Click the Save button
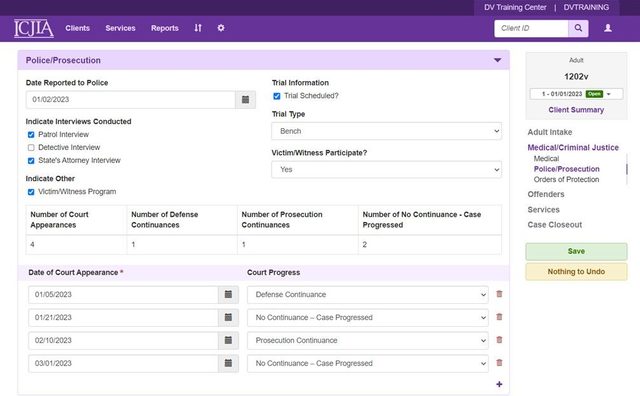 click(576, 251)
